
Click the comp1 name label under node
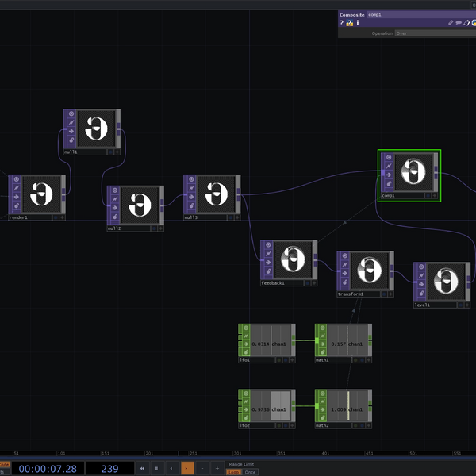coord(388,195)
